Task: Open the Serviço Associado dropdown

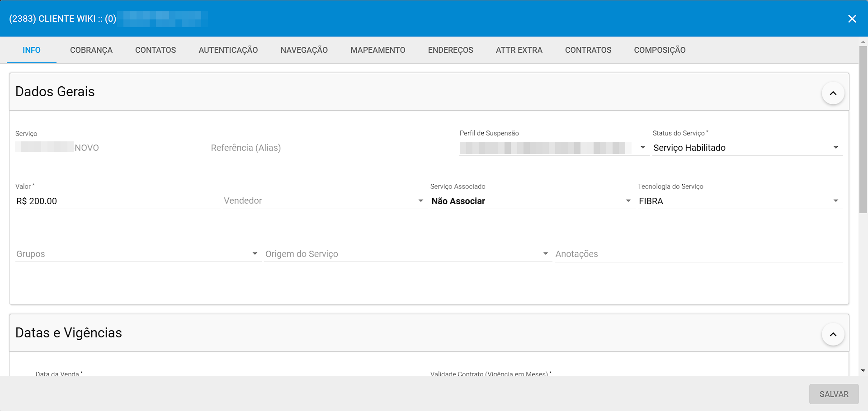Action: pos(533,201)
